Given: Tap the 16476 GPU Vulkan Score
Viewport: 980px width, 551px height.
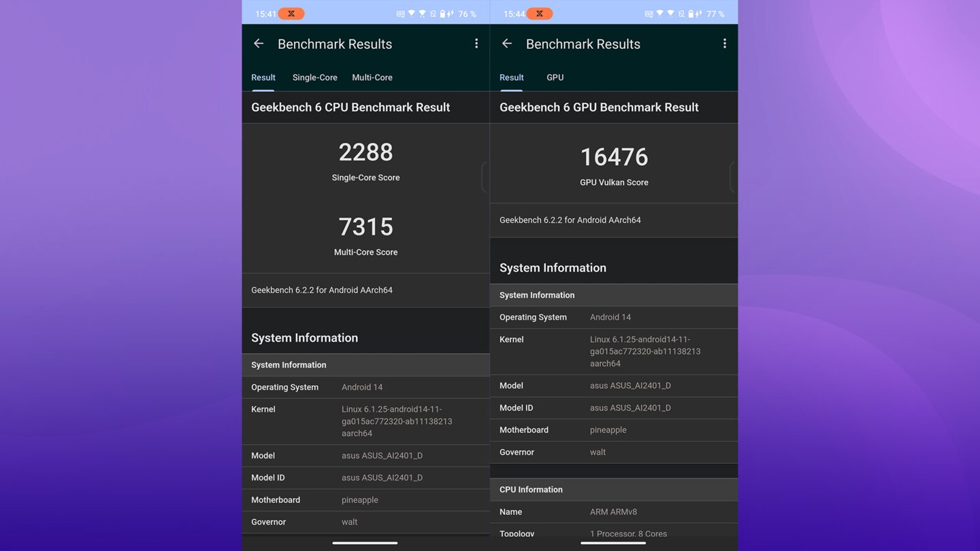Looking at the screenshot, I should click(614, 157).
